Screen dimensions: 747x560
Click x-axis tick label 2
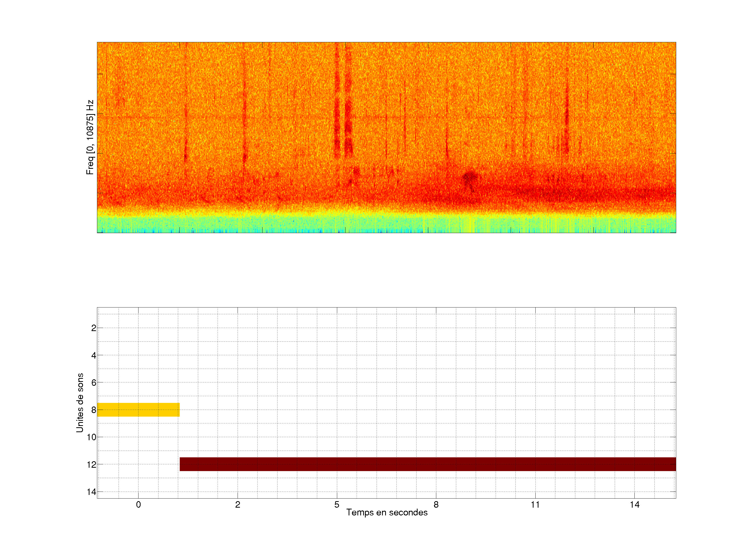237,505
